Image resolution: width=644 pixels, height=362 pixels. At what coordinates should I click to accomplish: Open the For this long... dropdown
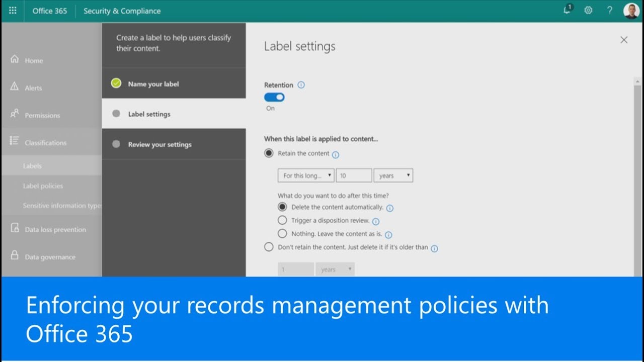306,175
